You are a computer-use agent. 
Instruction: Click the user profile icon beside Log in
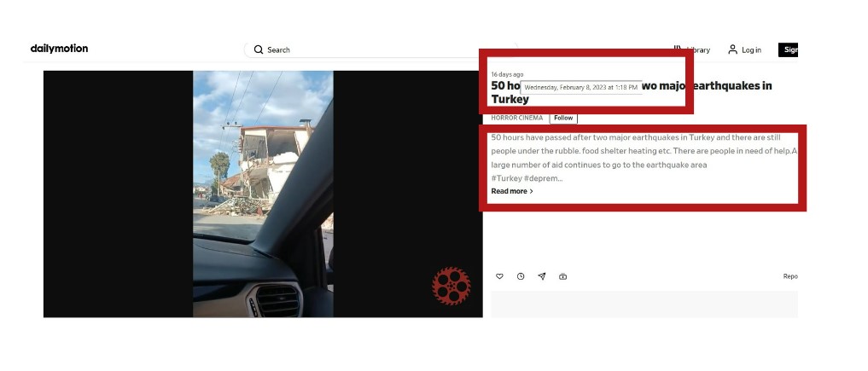click(x=732, y=49)
